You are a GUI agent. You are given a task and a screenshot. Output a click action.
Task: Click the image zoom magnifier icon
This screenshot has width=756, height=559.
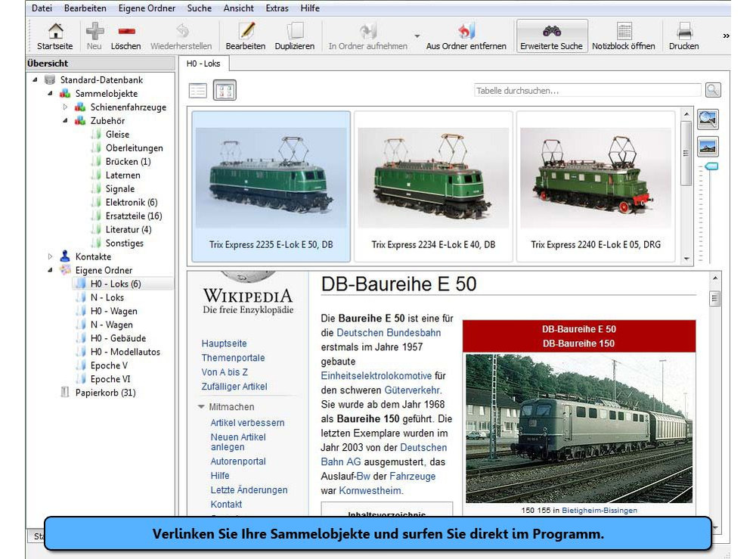pyautogui.click(x=708, y=119)
